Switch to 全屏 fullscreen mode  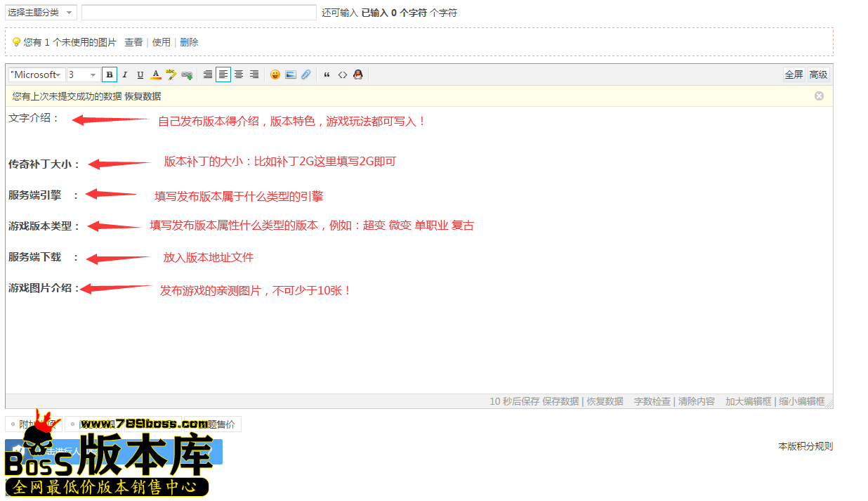click(794, 74)
